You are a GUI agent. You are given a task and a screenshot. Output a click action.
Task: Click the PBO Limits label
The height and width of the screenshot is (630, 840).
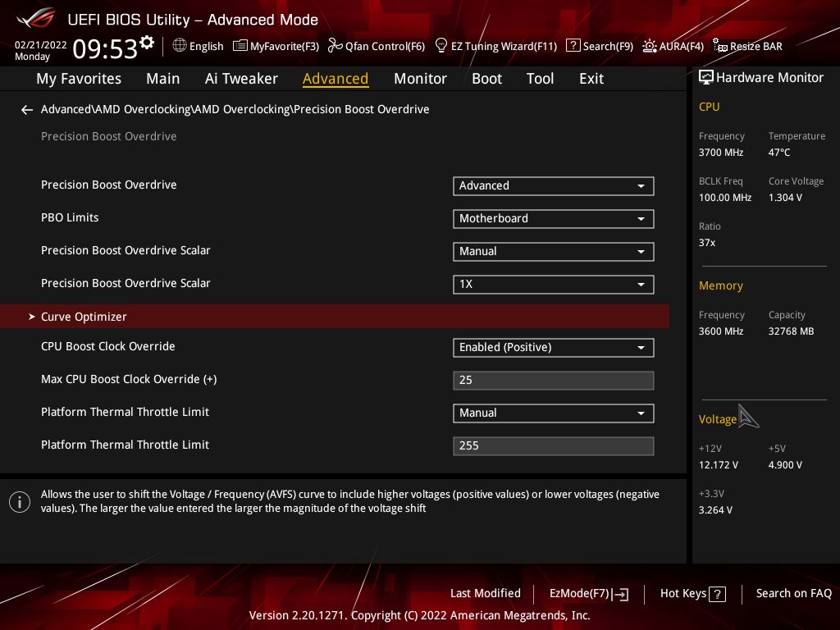70,217
